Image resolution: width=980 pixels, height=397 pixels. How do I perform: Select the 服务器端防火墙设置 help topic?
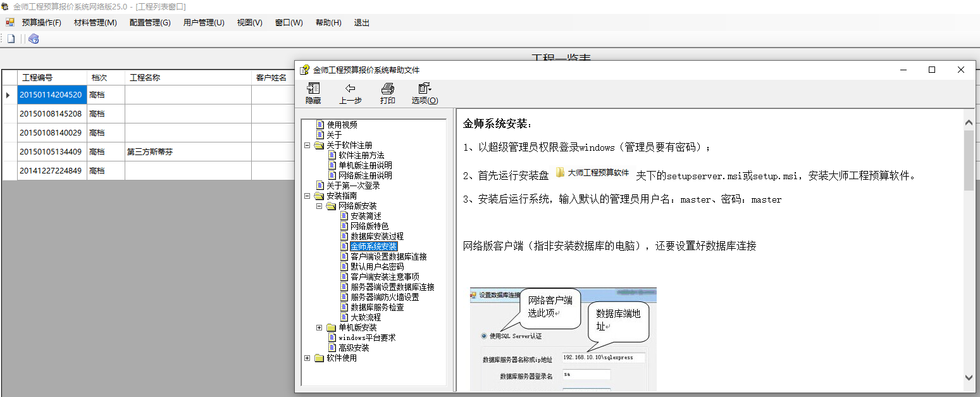[385, 297]
